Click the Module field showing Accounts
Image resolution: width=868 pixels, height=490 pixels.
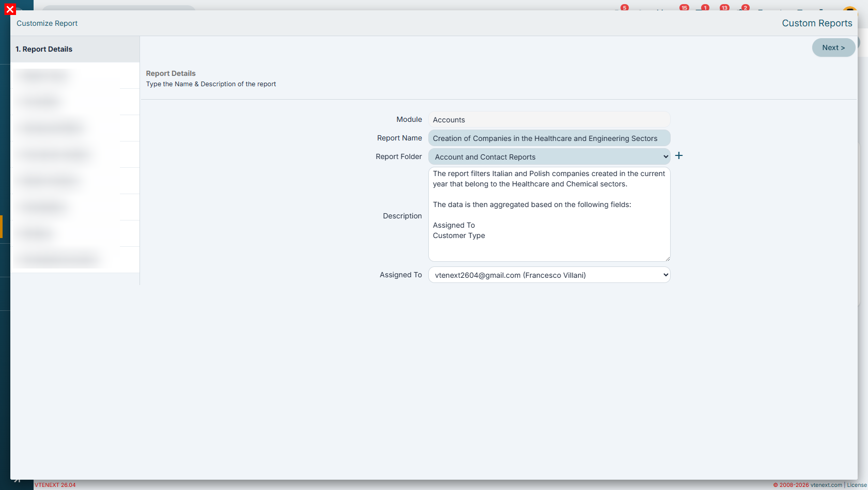click(x=549, y=120)
